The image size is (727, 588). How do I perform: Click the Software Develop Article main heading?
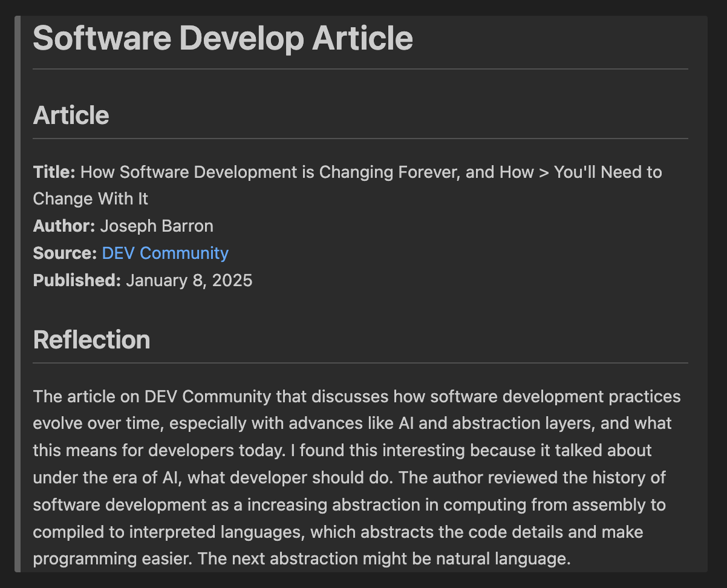[223, 38]
